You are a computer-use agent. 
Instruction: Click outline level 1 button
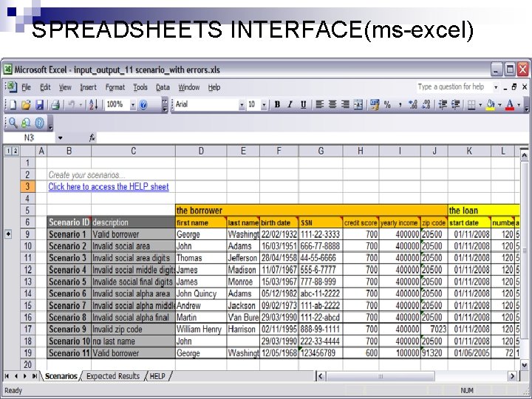pos(8,151)
